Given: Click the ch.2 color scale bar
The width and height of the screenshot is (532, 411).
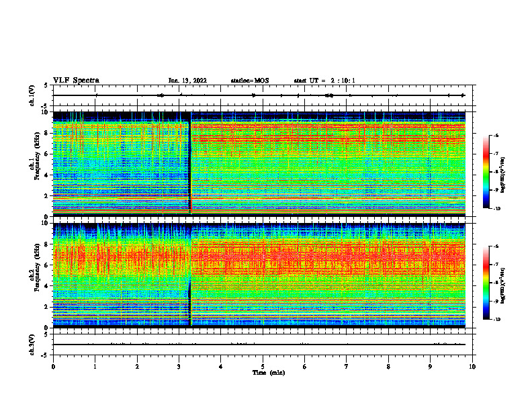Looking at the screenshot, I should [x=486, y=283].
